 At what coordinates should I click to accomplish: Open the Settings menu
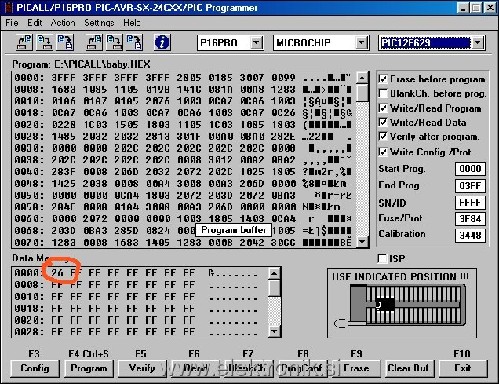[99, 23]
